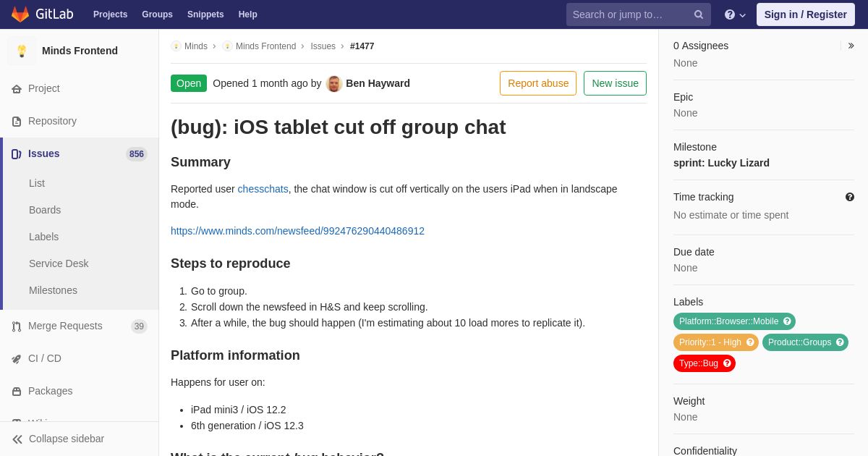
Task: Open Labels in the sidebar
Action: coord(43,237)
